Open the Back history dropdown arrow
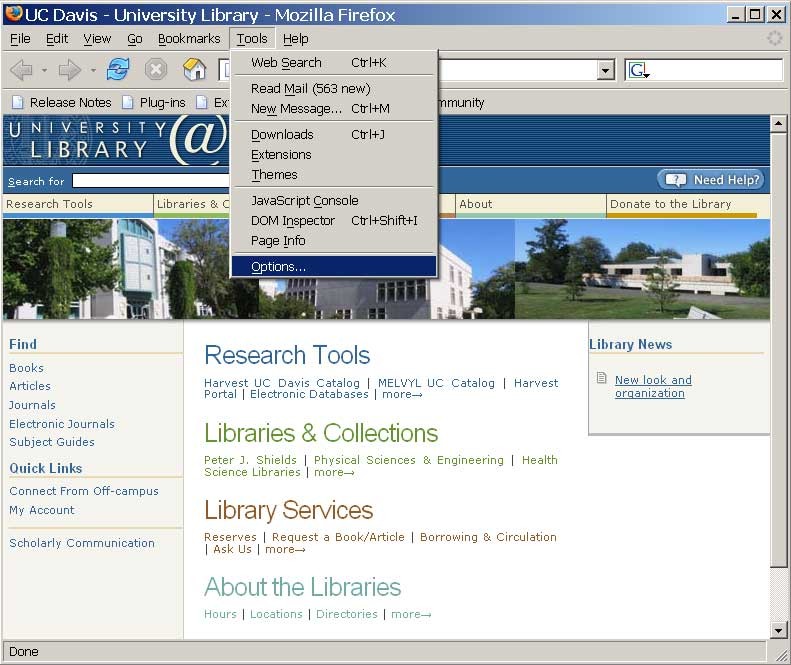Viewport: 791px width, 665px height. 44,70
